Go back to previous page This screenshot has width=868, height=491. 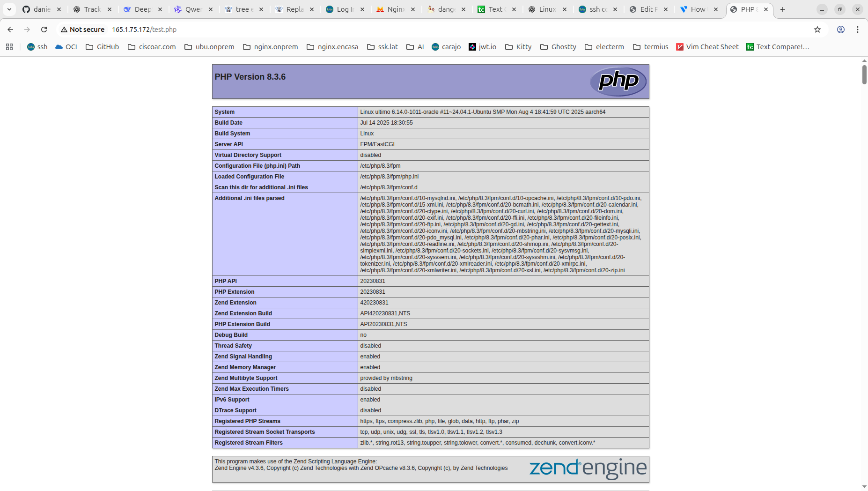point(10,30)
